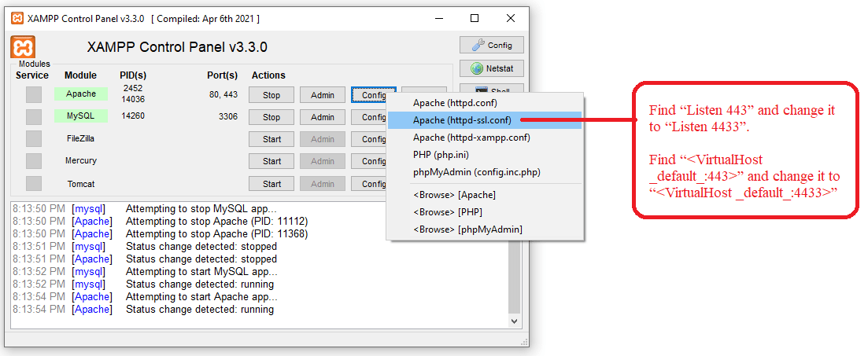Screen dimensions: 868x356
Task: Toggle the MySQL service checkbox
Action: (x=34, y=116)
